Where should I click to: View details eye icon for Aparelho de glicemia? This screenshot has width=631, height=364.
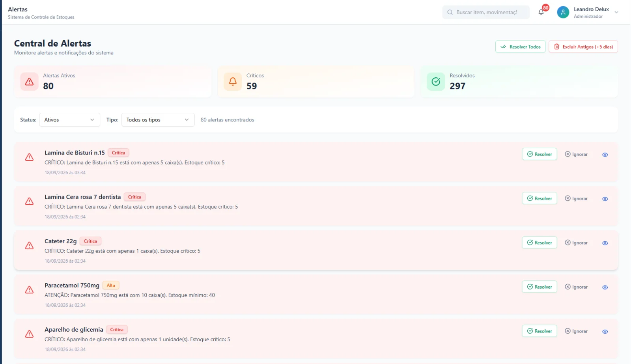point(605,331)
